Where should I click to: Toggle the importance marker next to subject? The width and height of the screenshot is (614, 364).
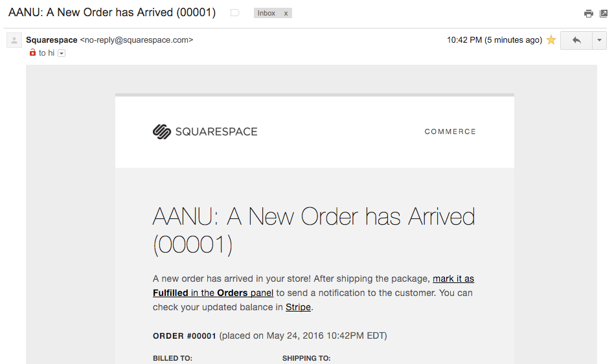pos(235,13)
